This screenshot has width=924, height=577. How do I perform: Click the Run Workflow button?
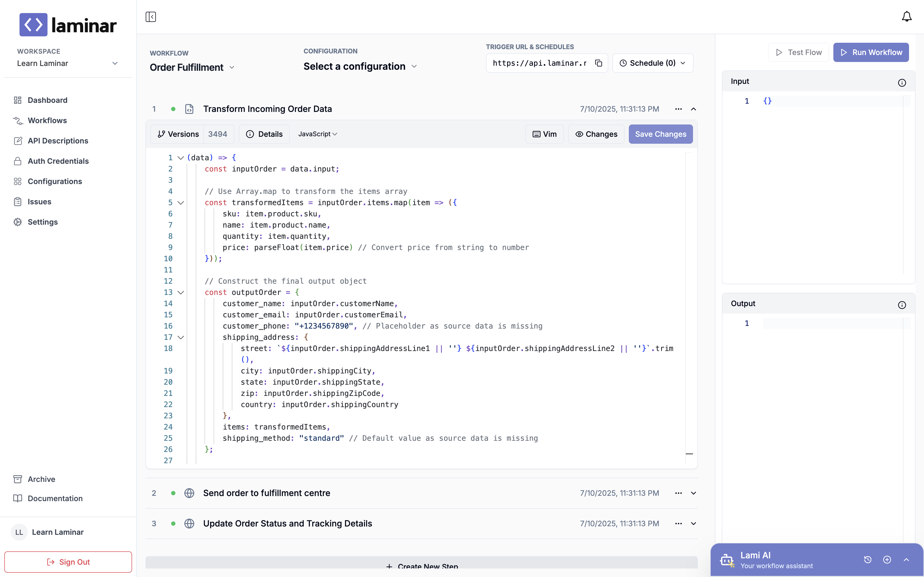coord(871,52)
